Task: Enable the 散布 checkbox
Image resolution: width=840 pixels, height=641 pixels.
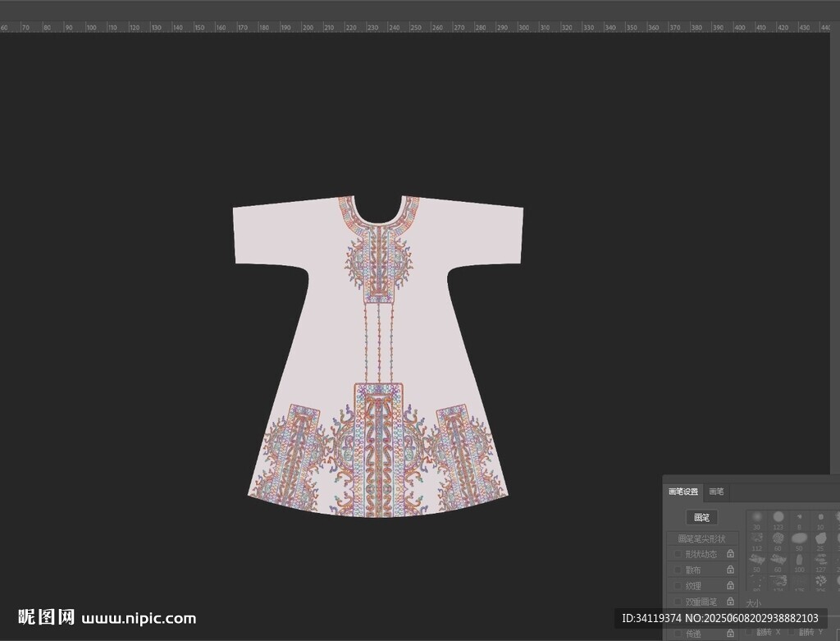Action: tap(678, 570)
